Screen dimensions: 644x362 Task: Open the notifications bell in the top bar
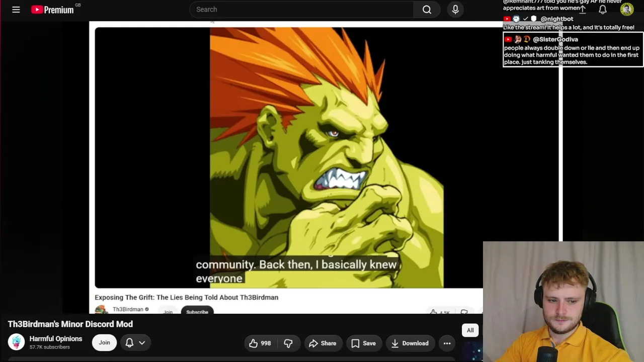tap(602, 10)
